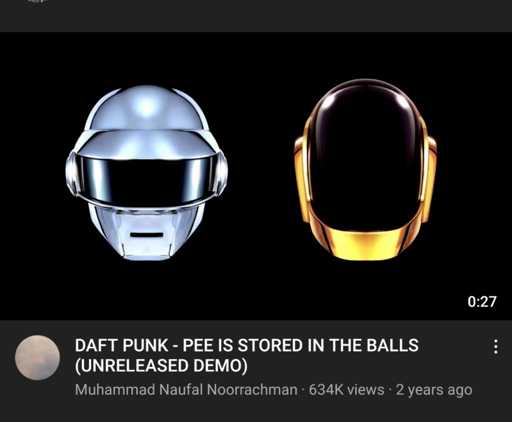Click the silver Daft Punk helmet
Screen dimensions: 512x422
click(147, 173)
